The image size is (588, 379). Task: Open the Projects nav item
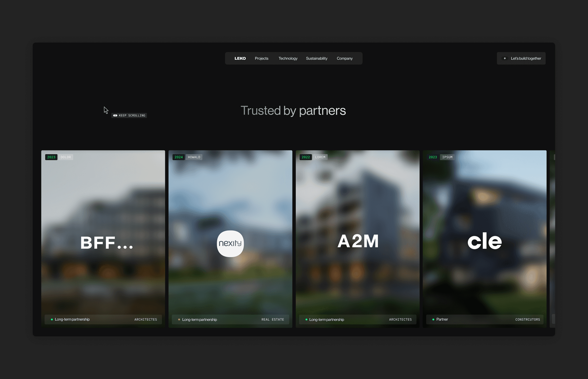(261, 58)
